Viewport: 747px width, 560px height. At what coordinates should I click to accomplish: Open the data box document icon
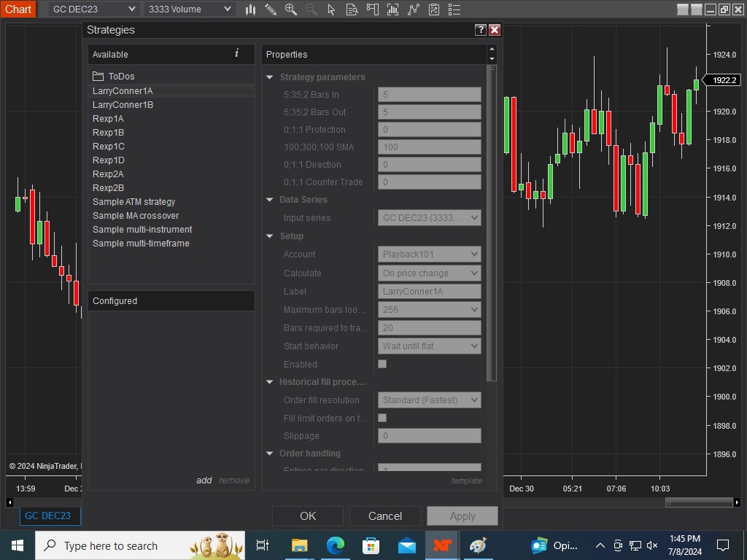[352, 9]
